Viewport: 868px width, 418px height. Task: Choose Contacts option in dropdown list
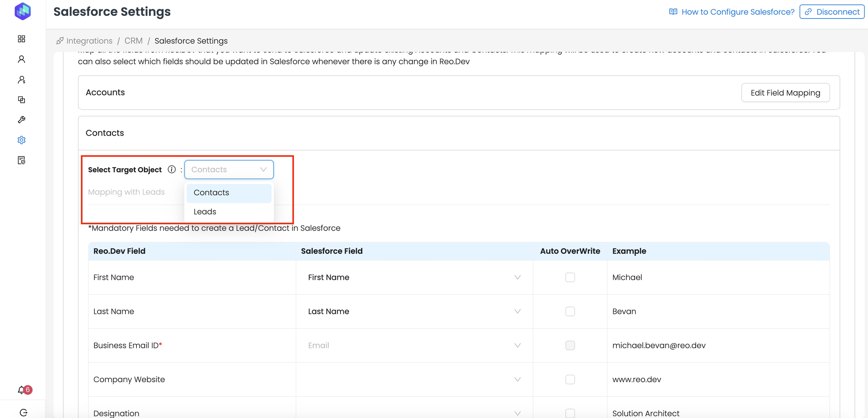coord(211,193)
